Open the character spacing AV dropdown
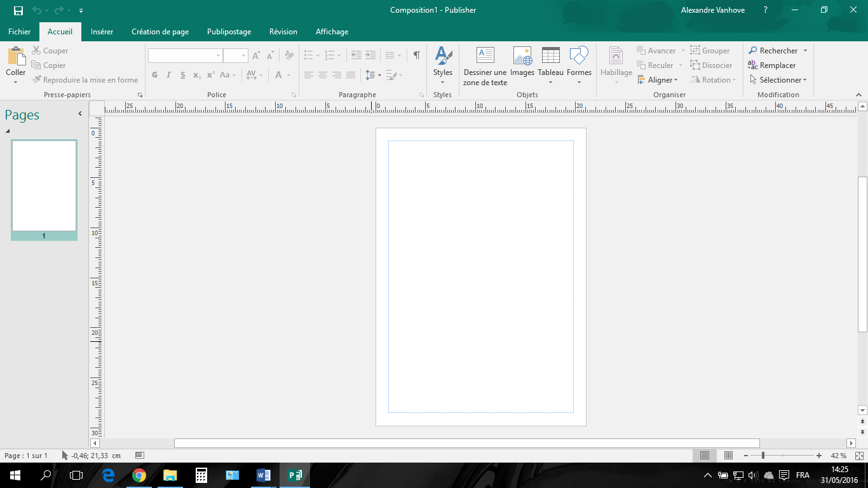Screen dimensions: 868x488 (254, 75)
